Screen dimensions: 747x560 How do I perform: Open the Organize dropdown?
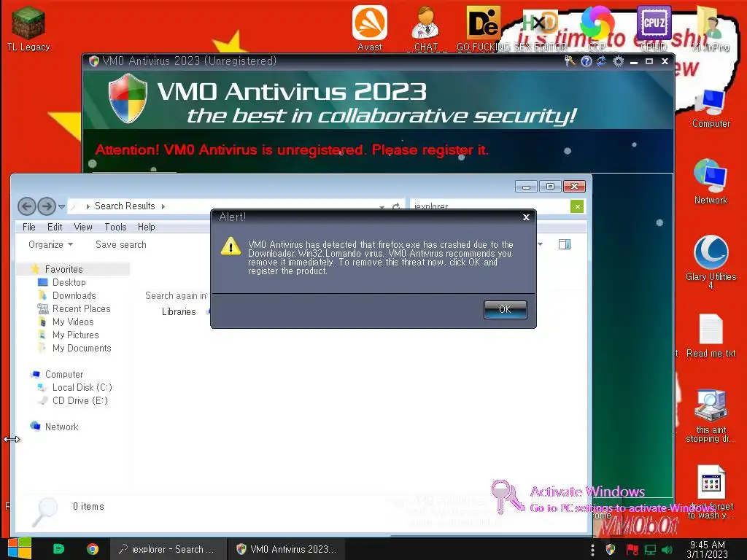[x=50, y=244]
